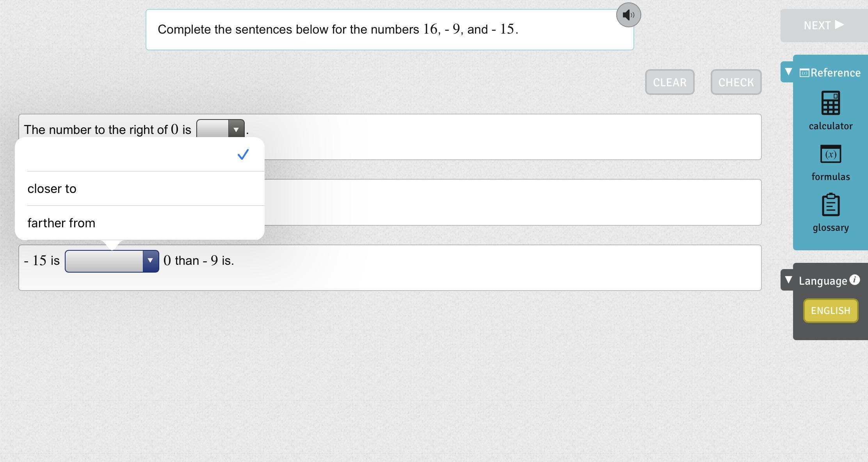
Task: Select the blank checked option in list
Action: [x=139, y=155]
